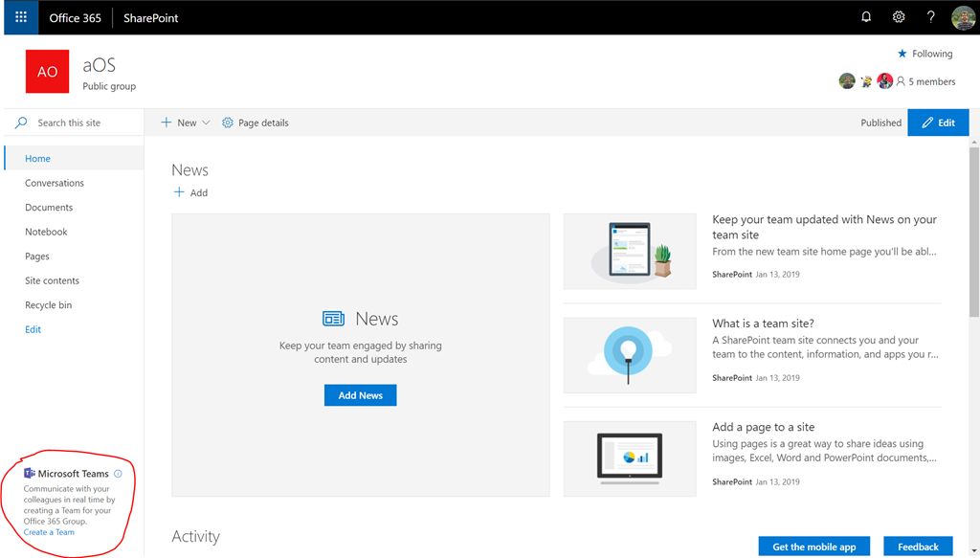Click the plus icon beside Add

pyautogui.click(x=179, y=191)
